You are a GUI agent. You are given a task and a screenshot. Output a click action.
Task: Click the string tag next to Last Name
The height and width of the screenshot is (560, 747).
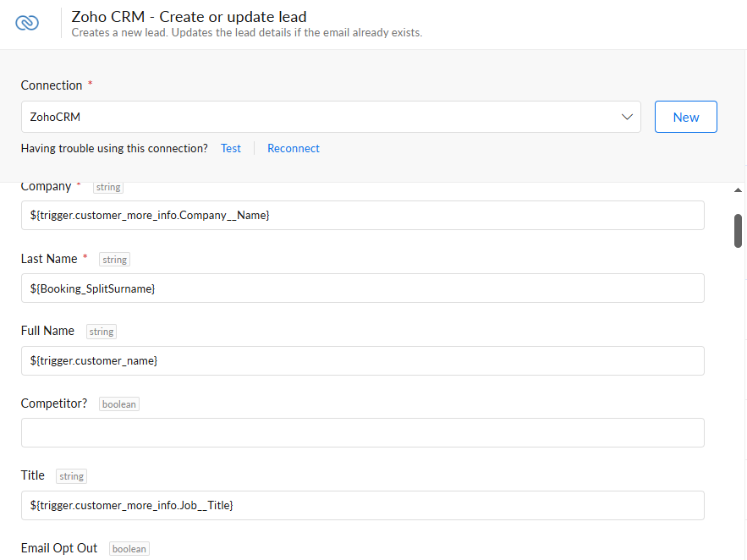(114, 260)
